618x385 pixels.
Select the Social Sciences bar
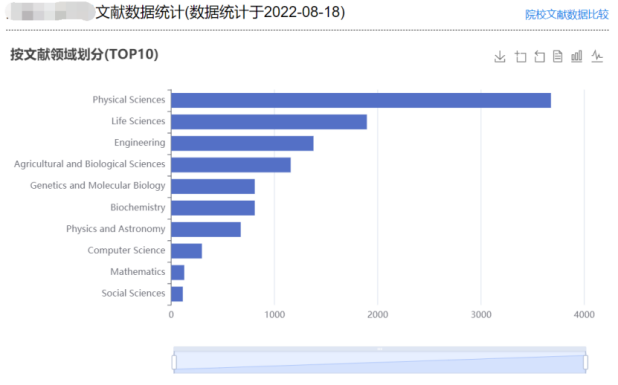177,294
